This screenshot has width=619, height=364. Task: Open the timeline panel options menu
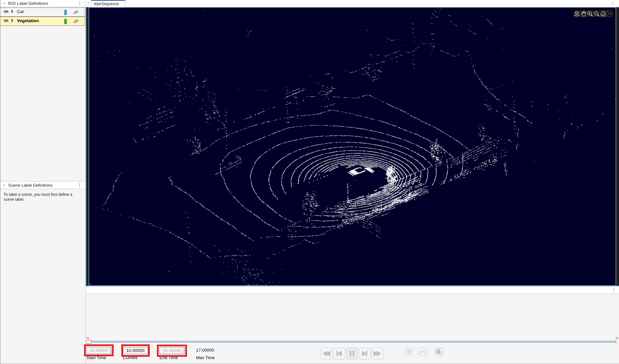tap(614, 290)
